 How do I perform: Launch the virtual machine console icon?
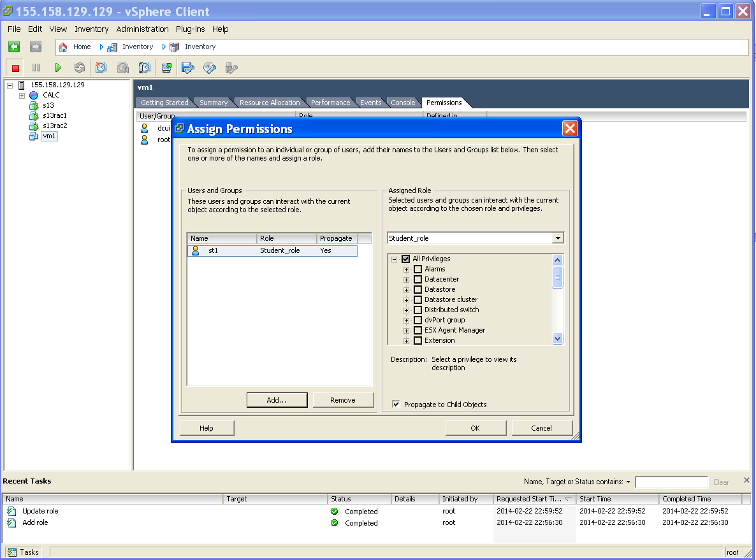(x=166, y=68)
